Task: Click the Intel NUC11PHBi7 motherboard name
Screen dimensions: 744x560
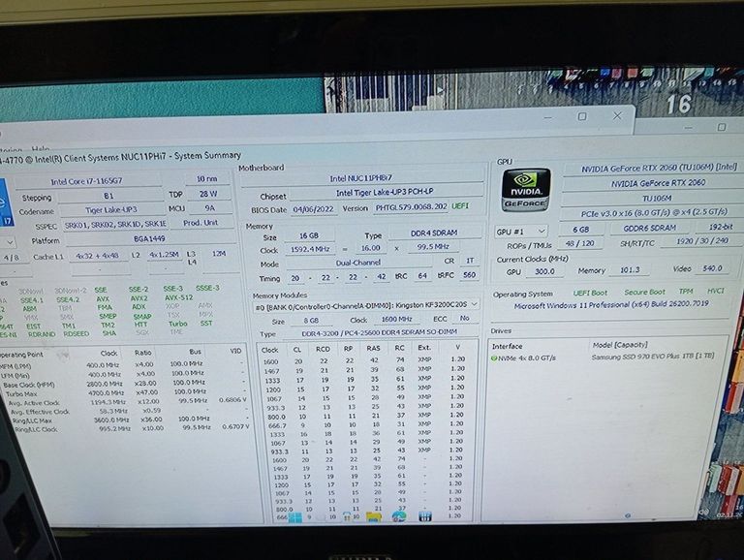Action: click(361, 178)
